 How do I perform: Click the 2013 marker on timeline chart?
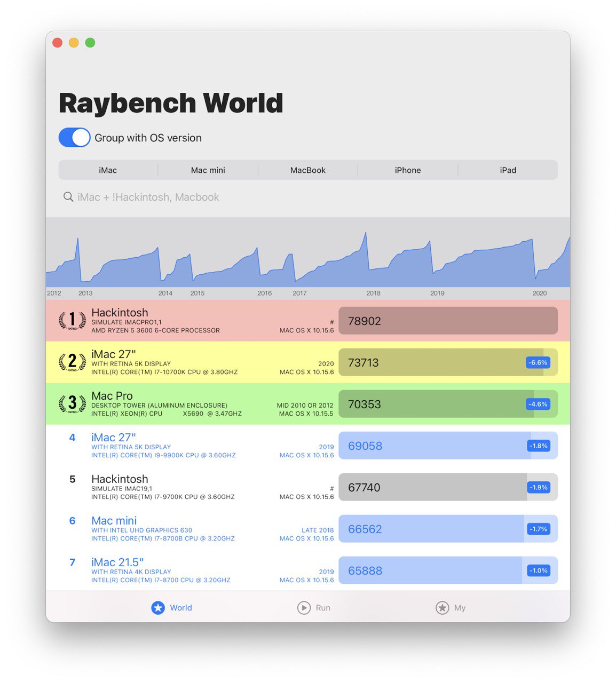pyautogui.click(x=85, y=293)
